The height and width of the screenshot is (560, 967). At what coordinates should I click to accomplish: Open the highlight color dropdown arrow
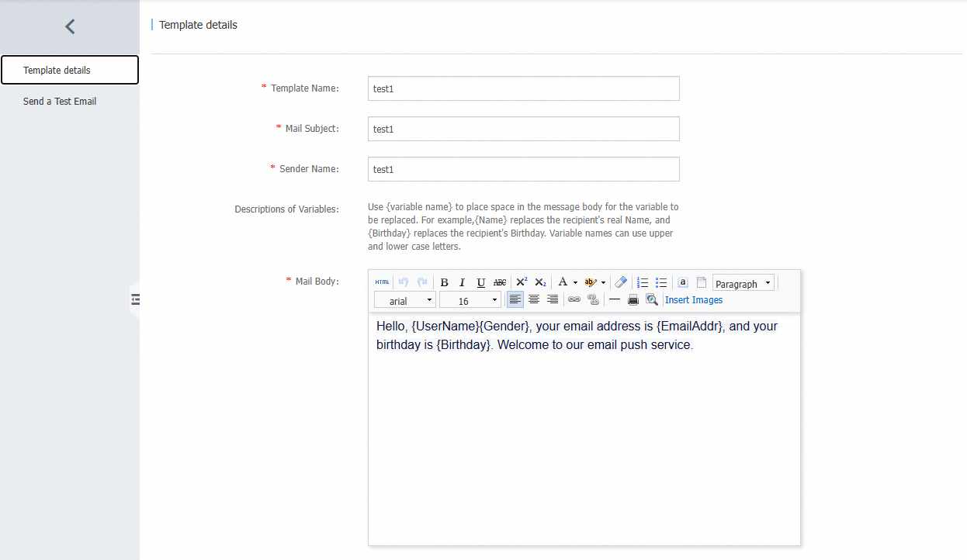[604, 282]
